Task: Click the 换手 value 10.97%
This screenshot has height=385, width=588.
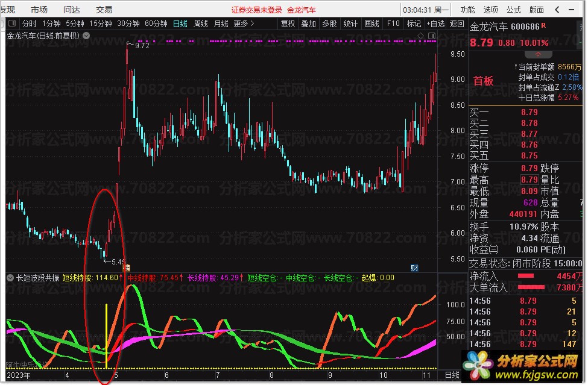Action: coord(523,227)
